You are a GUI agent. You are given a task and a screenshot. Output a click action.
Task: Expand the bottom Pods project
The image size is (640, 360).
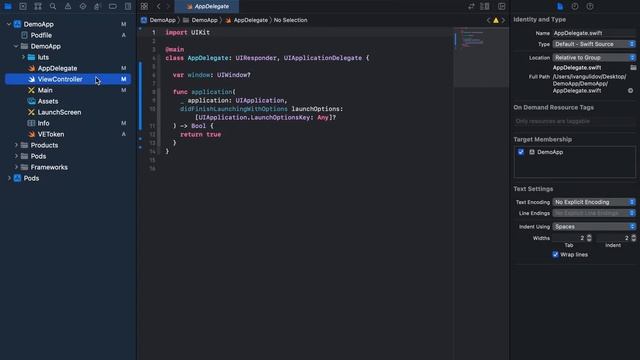(9, 178)
